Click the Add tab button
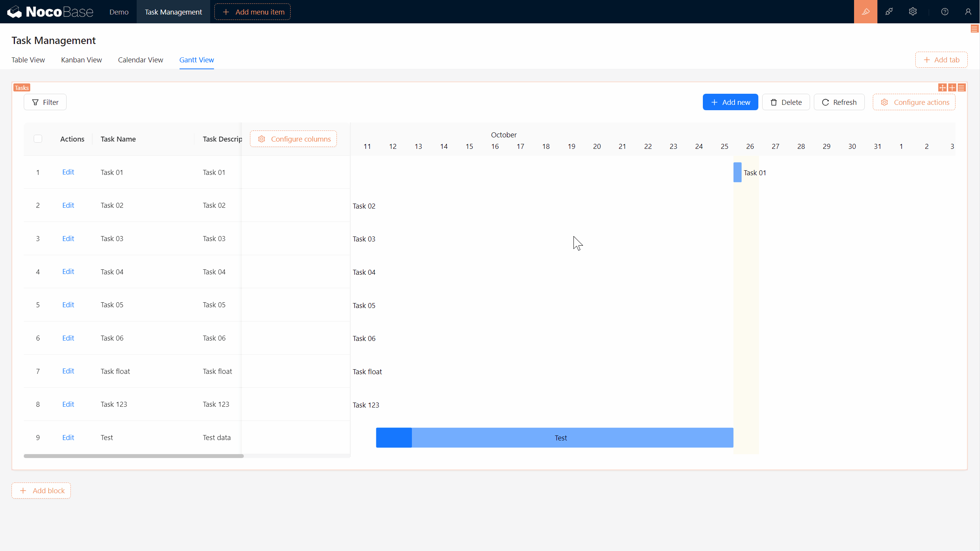 [x=941, y=60]
